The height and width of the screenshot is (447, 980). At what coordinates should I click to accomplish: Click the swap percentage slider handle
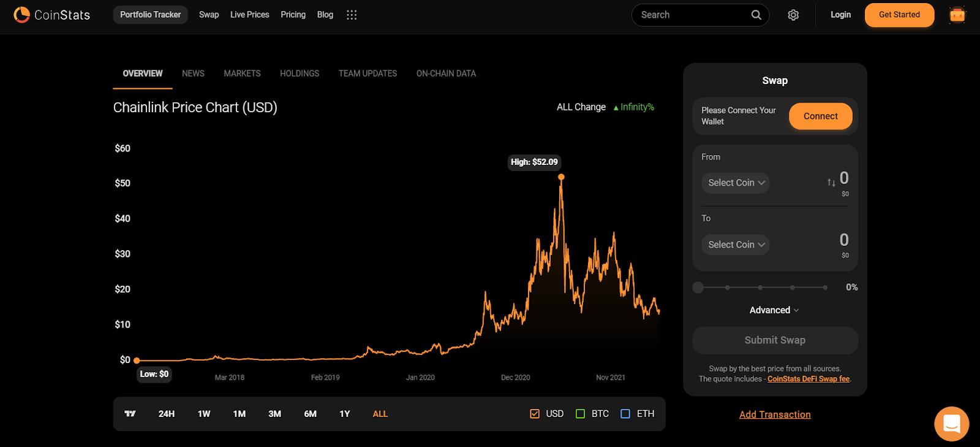coord(698,288)
